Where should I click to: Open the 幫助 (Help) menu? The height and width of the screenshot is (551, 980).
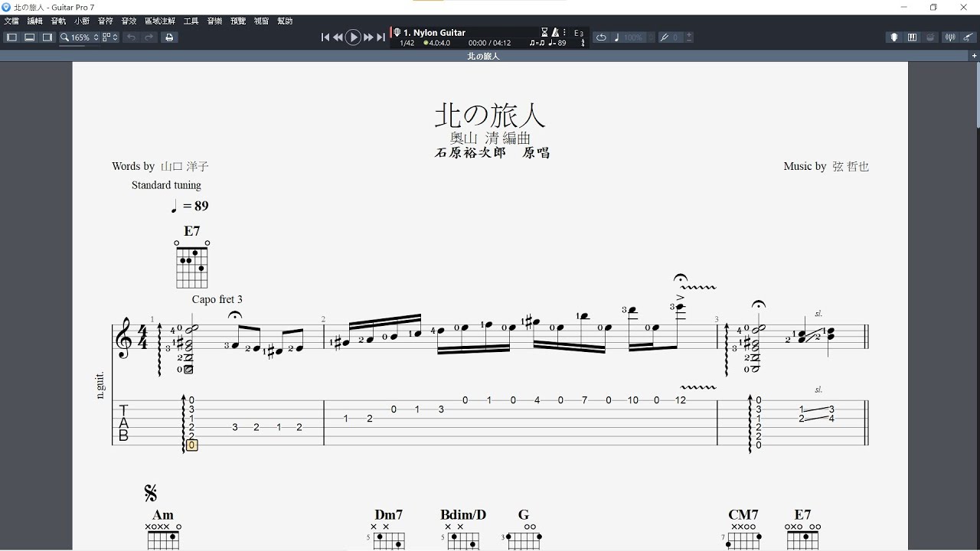click(285, 21)
